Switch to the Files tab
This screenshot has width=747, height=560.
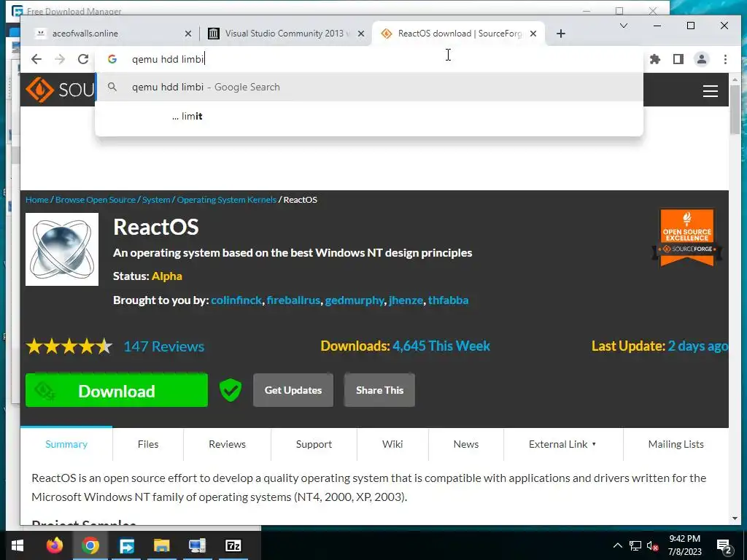[148, 444]
